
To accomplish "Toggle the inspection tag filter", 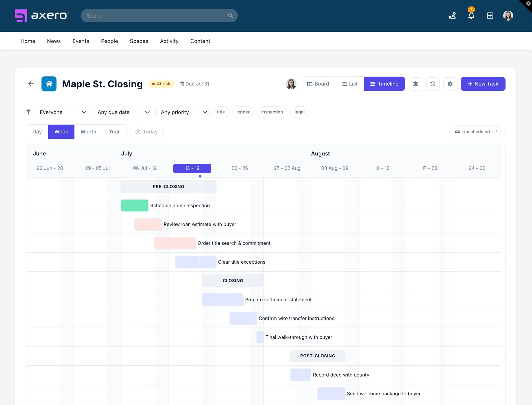I will click(x=272, y=112).
